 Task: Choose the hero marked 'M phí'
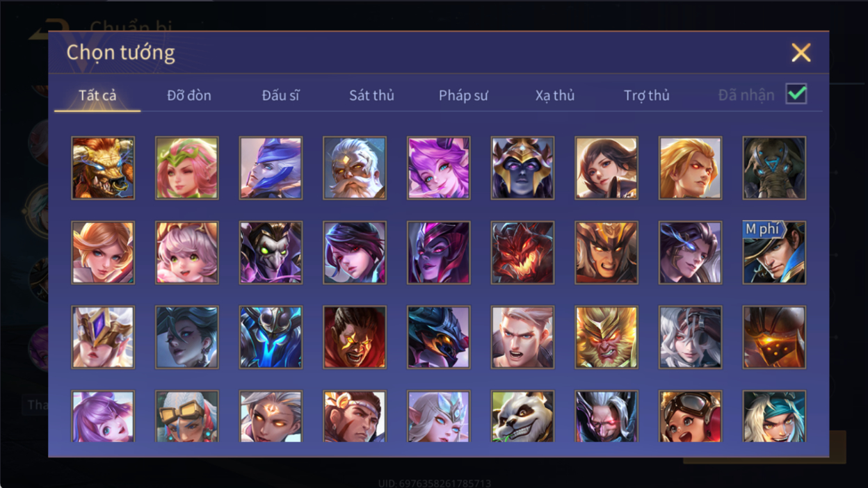(x=774, y=253)
